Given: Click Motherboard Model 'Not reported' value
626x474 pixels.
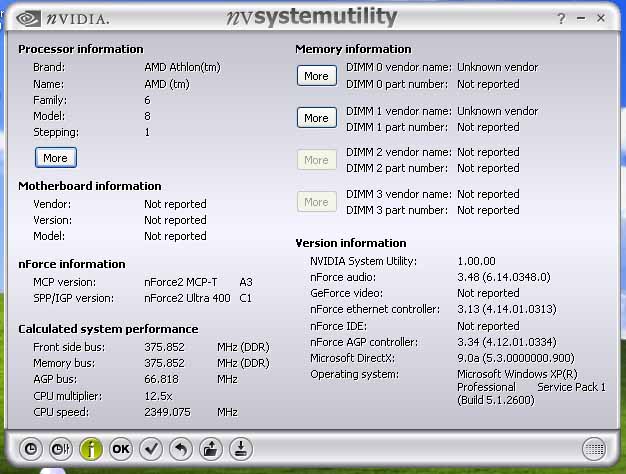Looking at the screenshot, I should pyautogui.click(x=175, y=236).
